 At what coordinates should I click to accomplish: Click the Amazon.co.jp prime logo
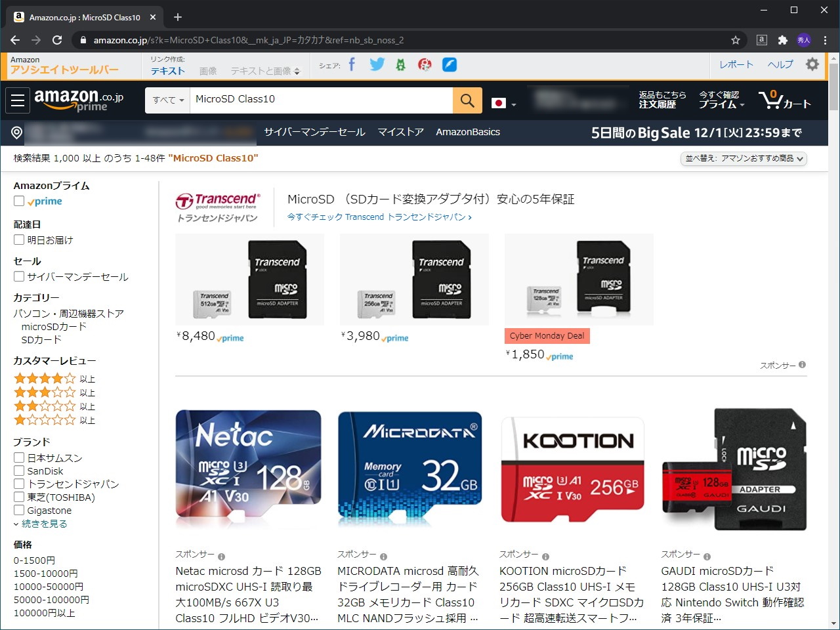79,98
